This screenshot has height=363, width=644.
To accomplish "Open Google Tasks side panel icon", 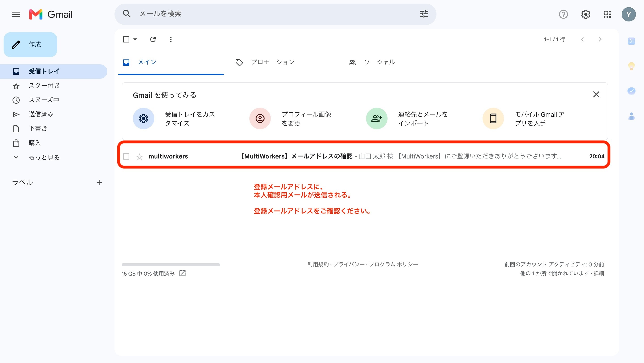I will (x=631, y=91).
